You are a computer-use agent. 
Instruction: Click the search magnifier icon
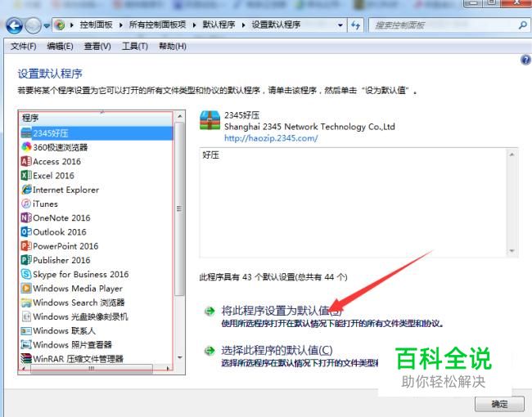click(x=523, y=25)
